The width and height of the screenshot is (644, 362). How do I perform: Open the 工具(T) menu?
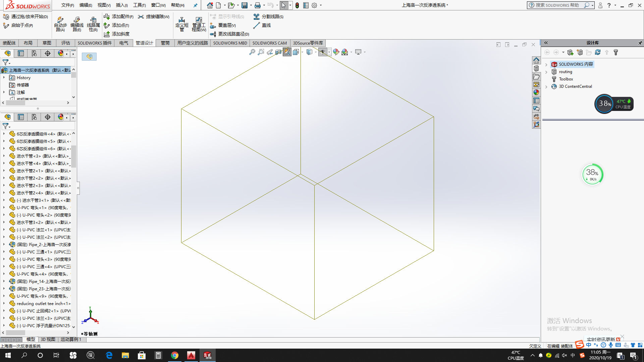point(139,5)
